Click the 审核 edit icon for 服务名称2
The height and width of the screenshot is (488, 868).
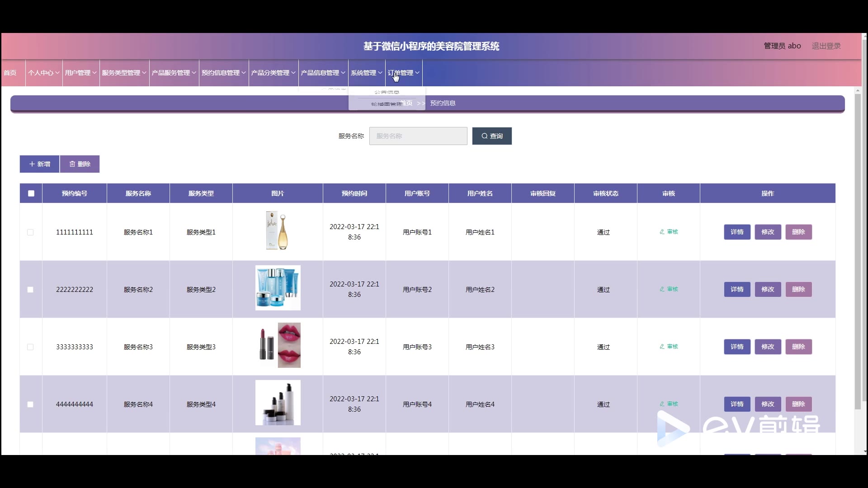662,289
